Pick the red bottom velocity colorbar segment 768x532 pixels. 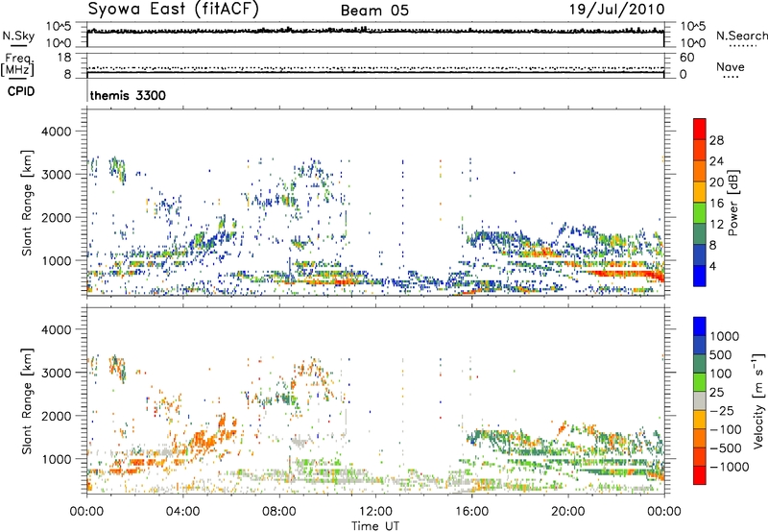tap(700, 475)
